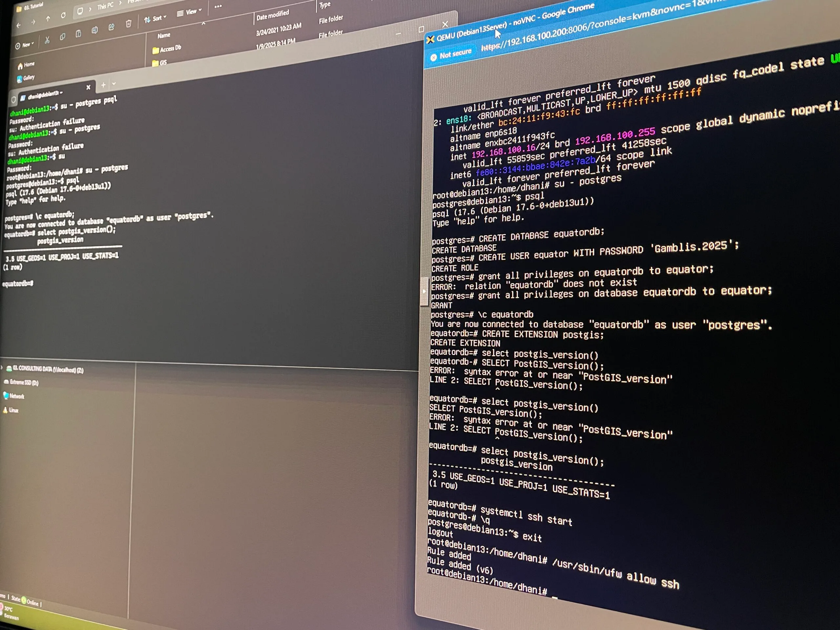Open See more options ellipsis menu
Viewport: 840px width, 630px height.
[x=218, y=7]
